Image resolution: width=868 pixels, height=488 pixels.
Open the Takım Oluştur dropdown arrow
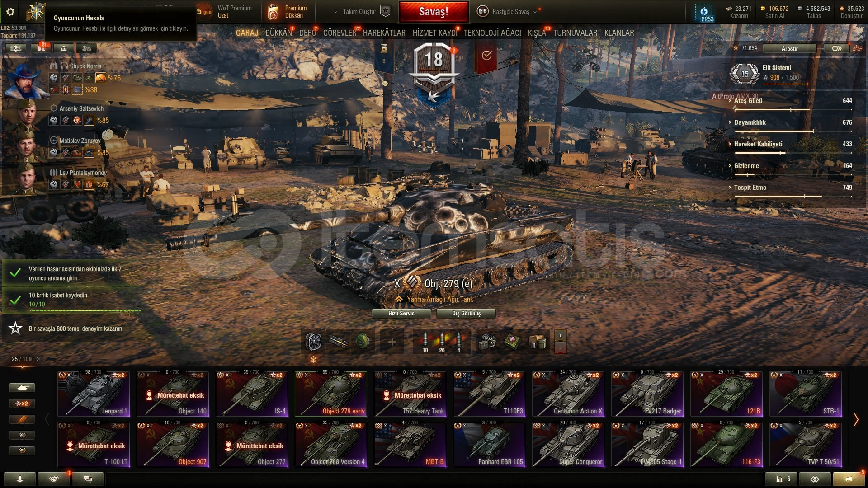(x=335, y=12)
